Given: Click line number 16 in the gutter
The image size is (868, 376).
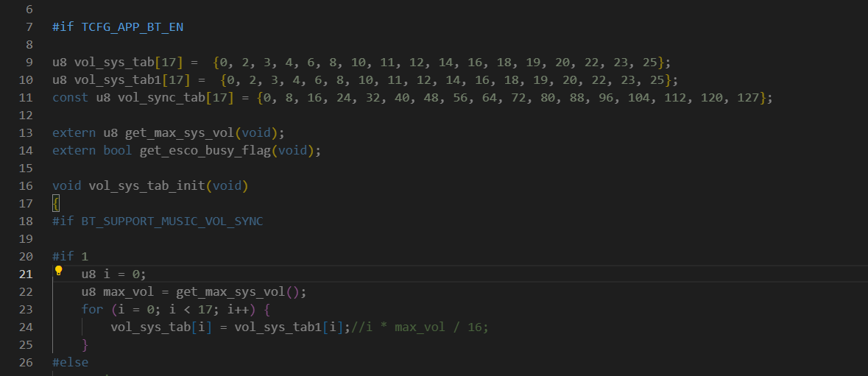Looking at the screenshot, I should click(26, 185).
